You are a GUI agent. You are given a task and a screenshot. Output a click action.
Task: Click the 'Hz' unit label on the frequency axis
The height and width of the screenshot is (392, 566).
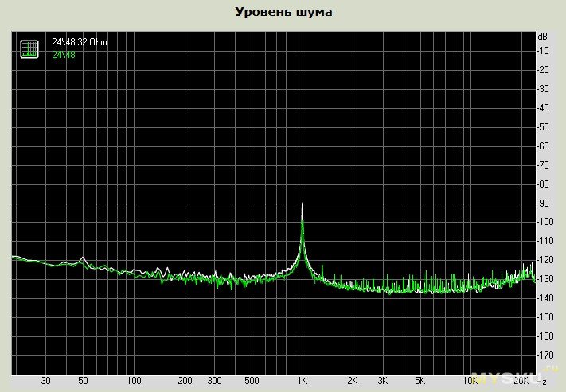[541, 382]
